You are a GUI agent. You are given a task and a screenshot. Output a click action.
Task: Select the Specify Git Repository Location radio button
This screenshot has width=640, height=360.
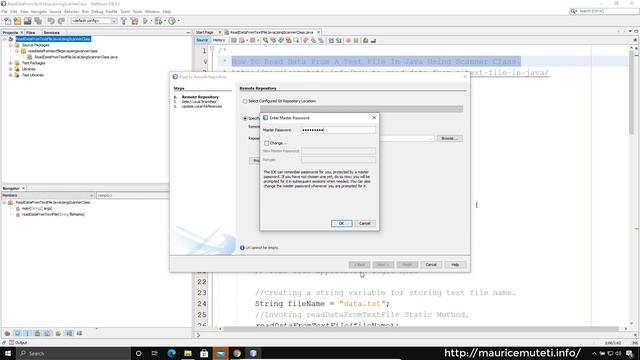pos(245,118)
